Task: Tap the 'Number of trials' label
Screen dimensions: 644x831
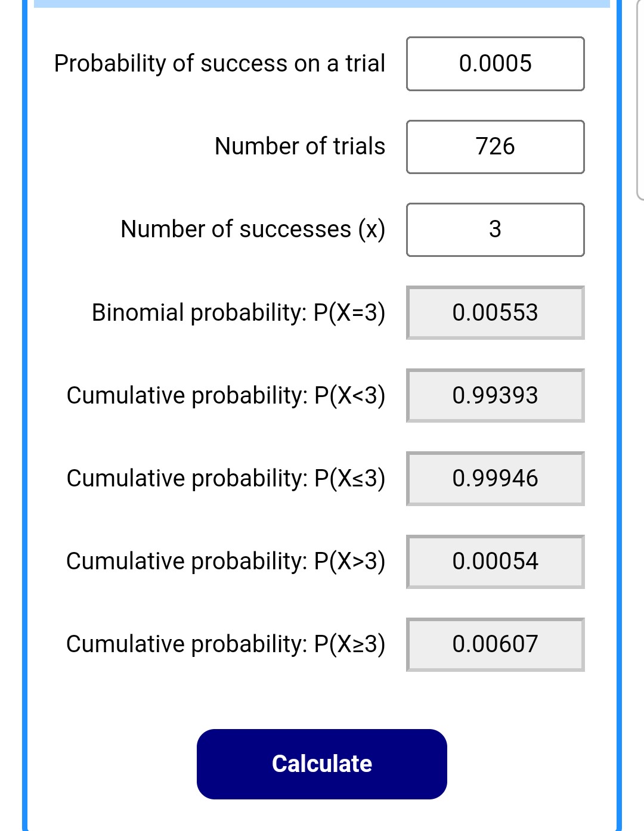Action: 299,147
